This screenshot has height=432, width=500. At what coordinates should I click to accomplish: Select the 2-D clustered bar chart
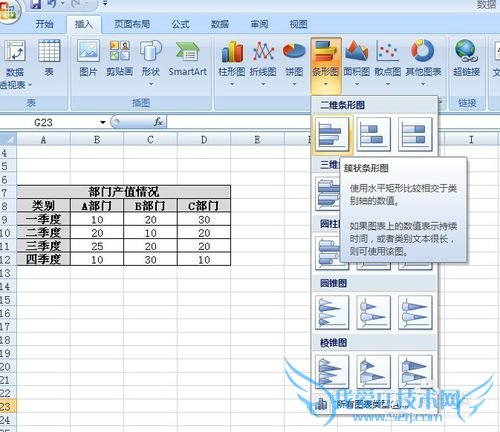332,134
